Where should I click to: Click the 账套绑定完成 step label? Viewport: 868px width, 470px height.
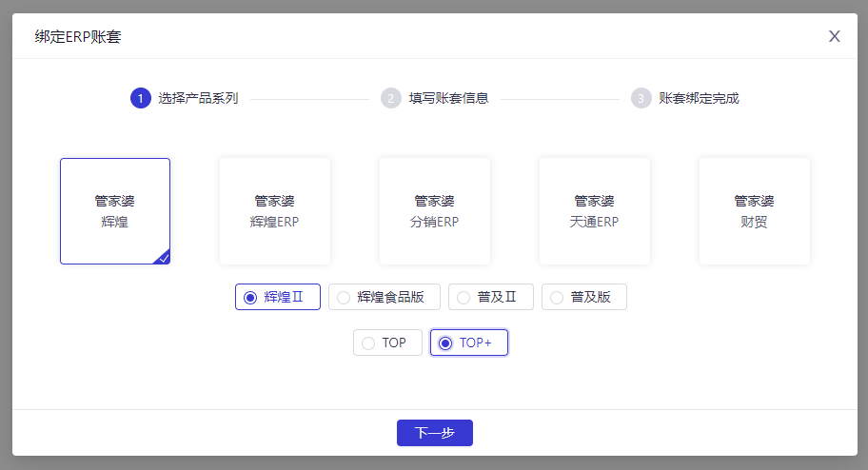tap(699, 98)
